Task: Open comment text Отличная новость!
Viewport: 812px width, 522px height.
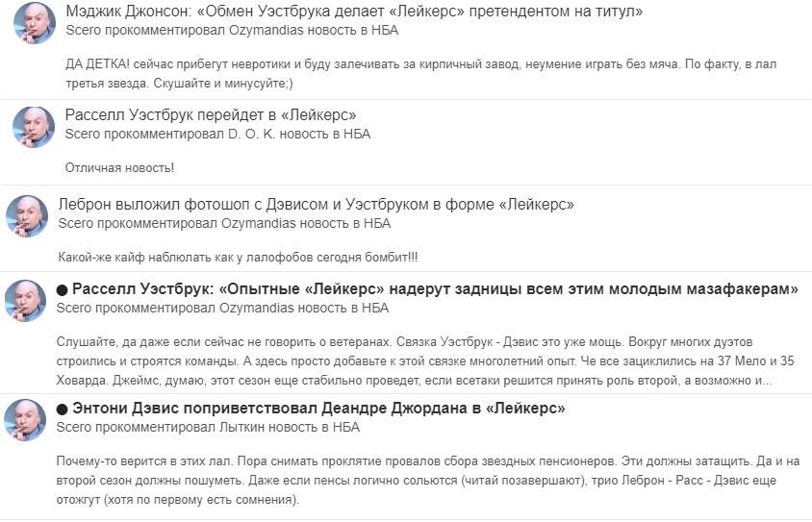Action: (x=119, y=167)
